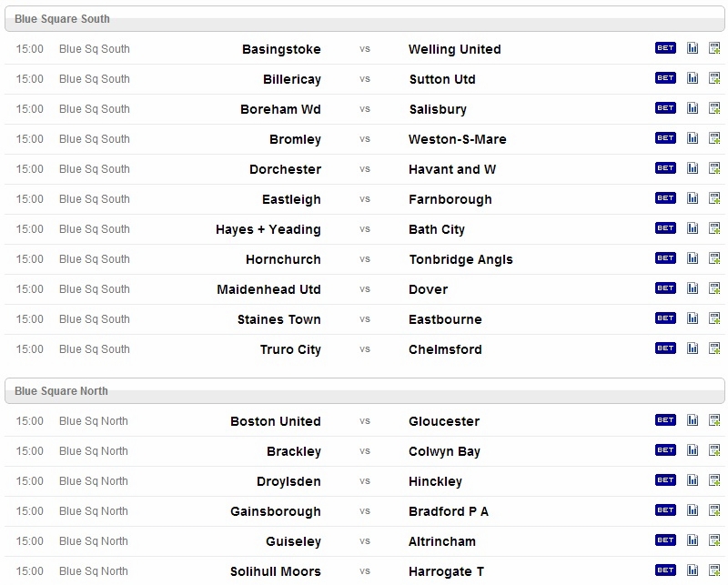The height and width of the screenshot is (585, 728).
Task: Click BET for Eastleigh vs Farnborough
Action: [665, 197]
